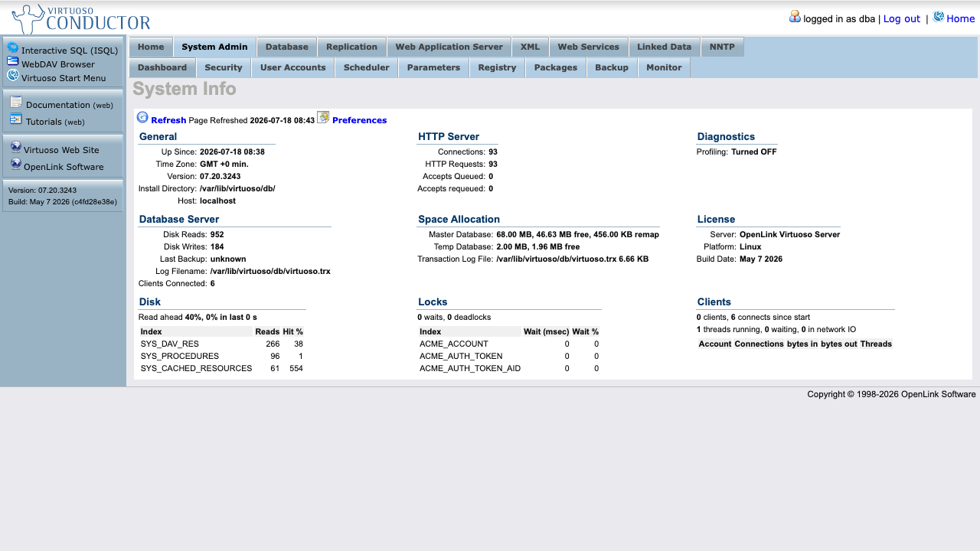Click the WebDAV Browser folder icon

(13, 61)
